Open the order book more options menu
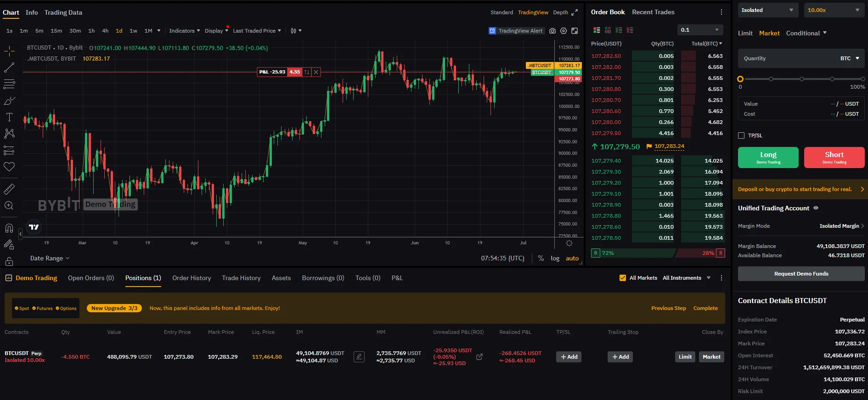This screenshot has height=400, width=868. point(721,12)
